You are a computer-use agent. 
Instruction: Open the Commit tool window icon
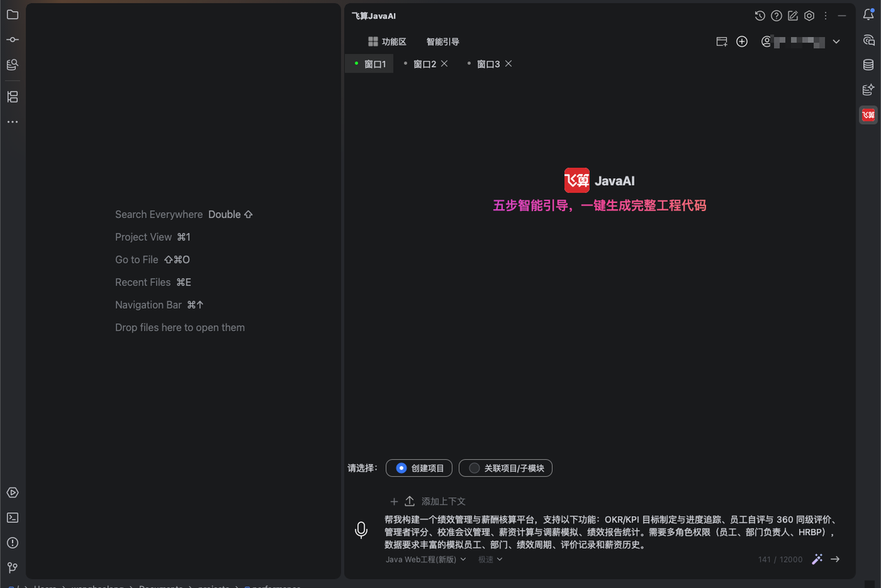click(12, 39)
